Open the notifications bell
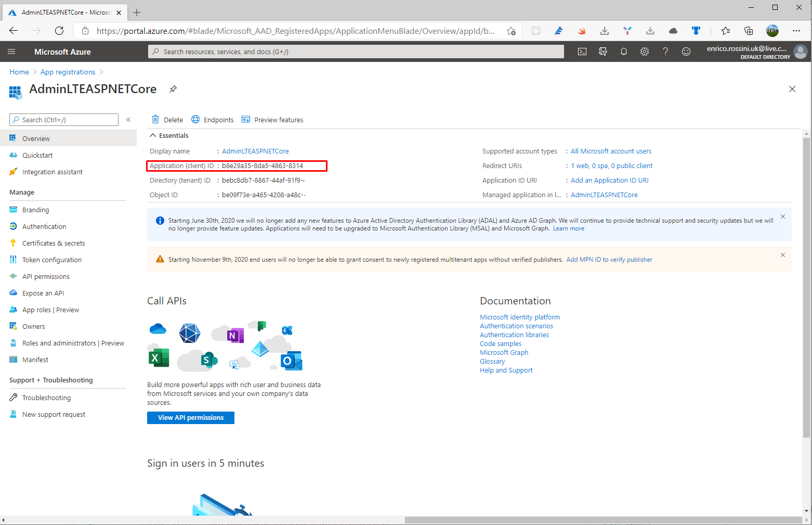Screen dimensions: 812x525 tap(624, 52)
